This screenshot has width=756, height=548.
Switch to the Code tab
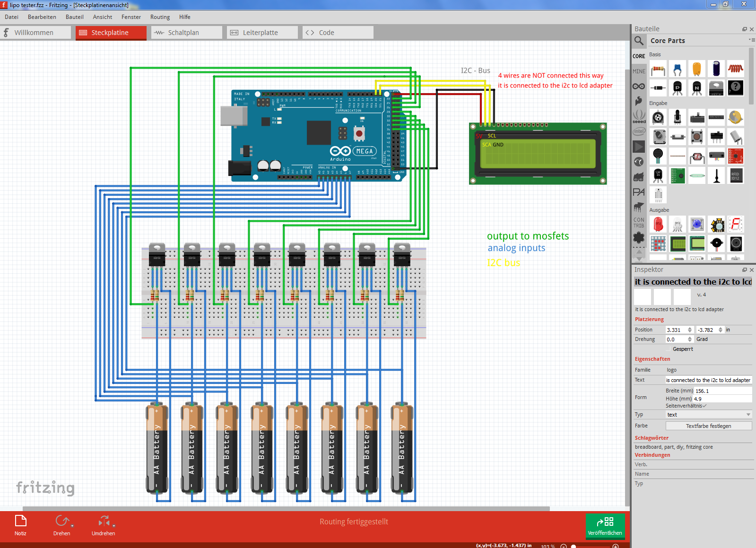click(338, 33)
